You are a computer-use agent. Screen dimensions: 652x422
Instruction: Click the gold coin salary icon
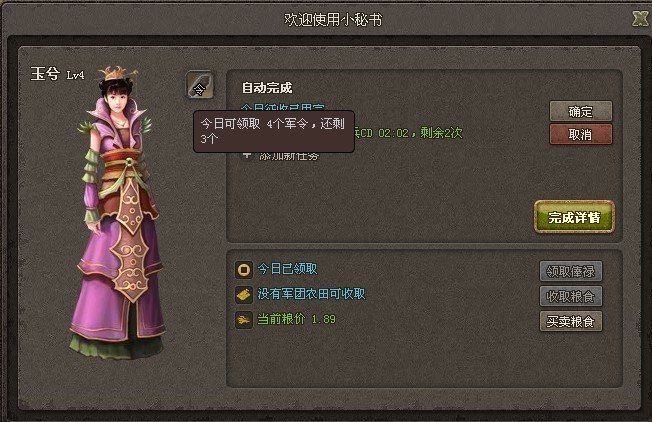click(244, 269)
